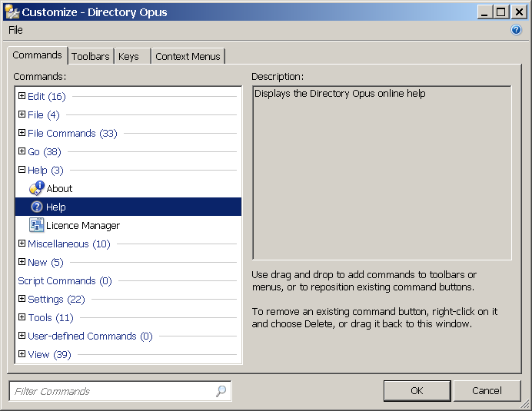Select the Commands tab

pos(38,55)
